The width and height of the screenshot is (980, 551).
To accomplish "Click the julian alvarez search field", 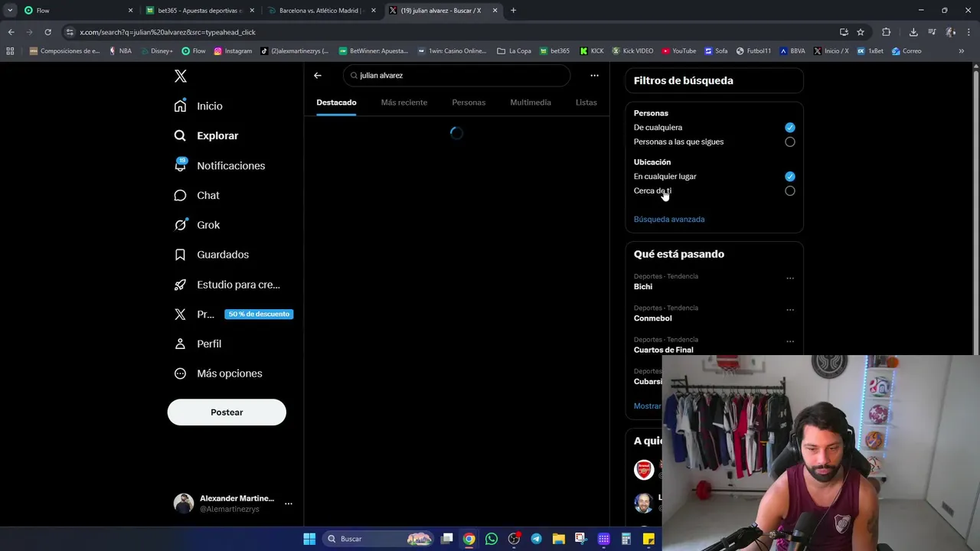I will pyautogui.click(x=457, y=76).
